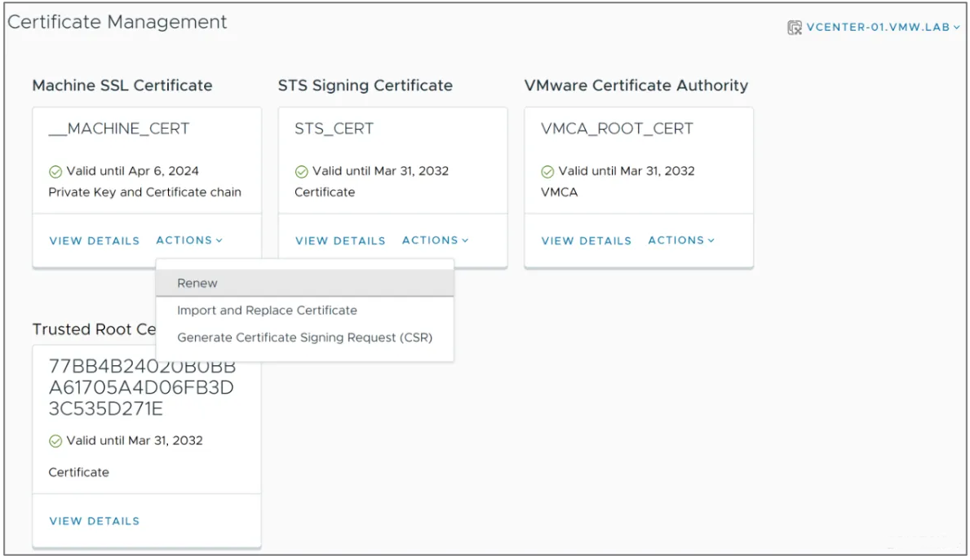Collapse the Actions menu of the Machine SSL Certificate
Screen dimensions: 970x560
click(x=188, y=240)
